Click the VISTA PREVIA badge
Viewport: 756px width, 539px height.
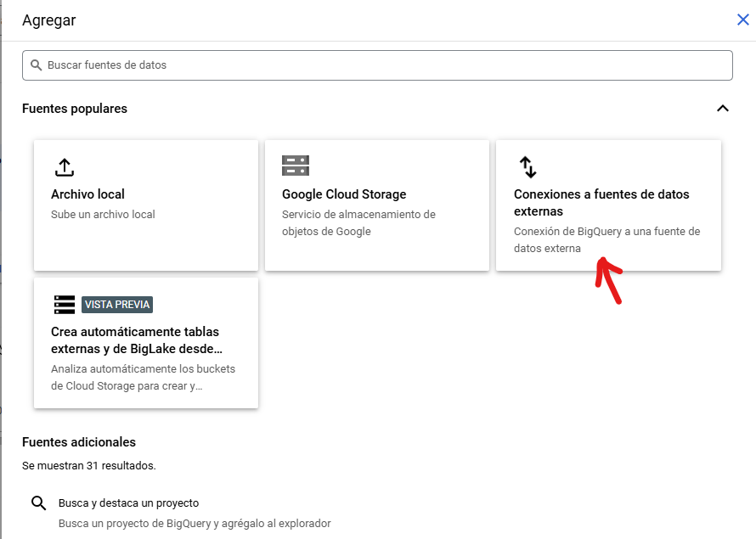tap(117, 305)
